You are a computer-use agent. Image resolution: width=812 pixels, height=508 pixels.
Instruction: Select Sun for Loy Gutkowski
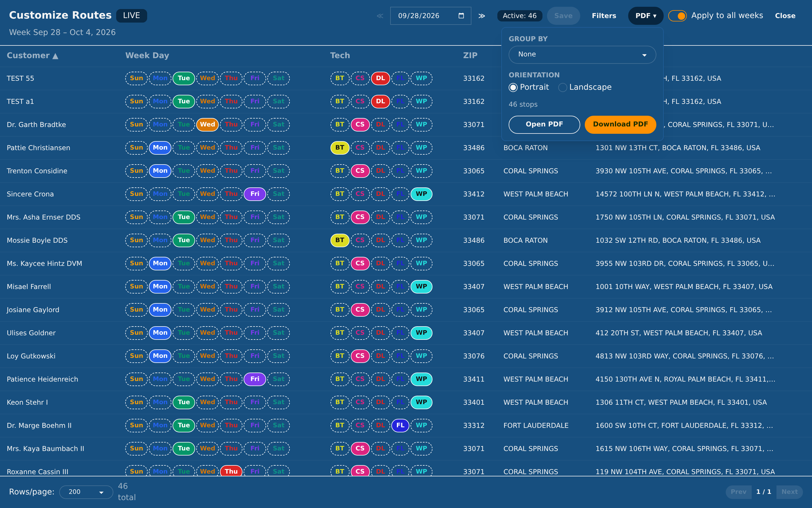(x=136, y=356)
